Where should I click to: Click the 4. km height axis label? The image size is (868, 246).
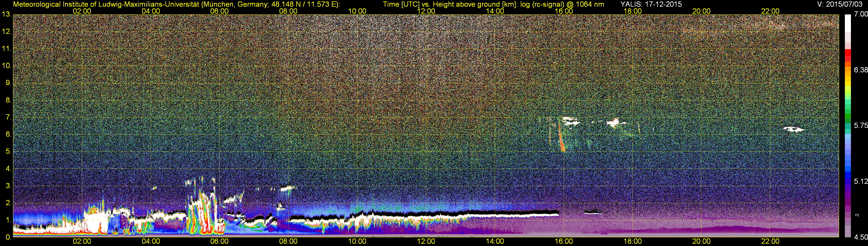pyautogui.click(x=8, y=168)
